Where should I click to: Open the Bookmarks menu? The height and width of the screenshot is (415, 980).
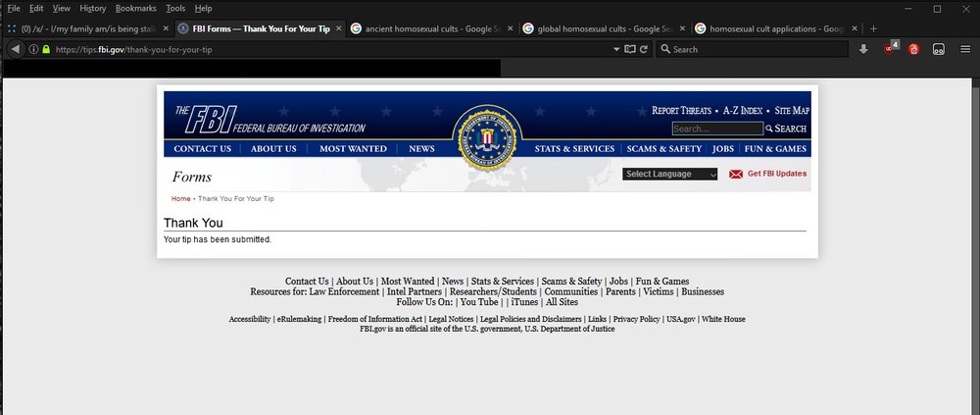pyautogui.click(x=135, y=8)
